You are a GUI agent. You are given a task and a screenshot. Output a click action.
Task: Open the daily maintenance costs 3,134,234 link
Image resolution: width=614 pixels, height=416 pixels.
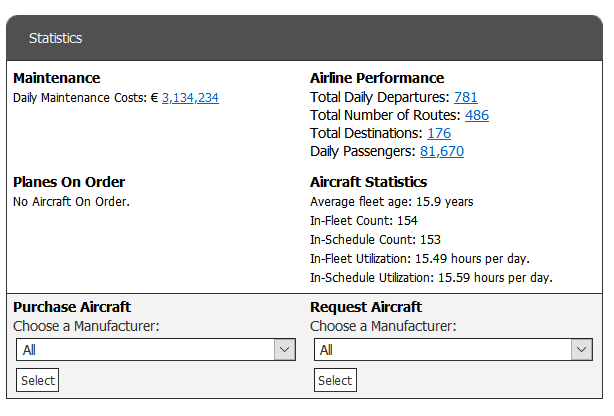tap(190, 98)
